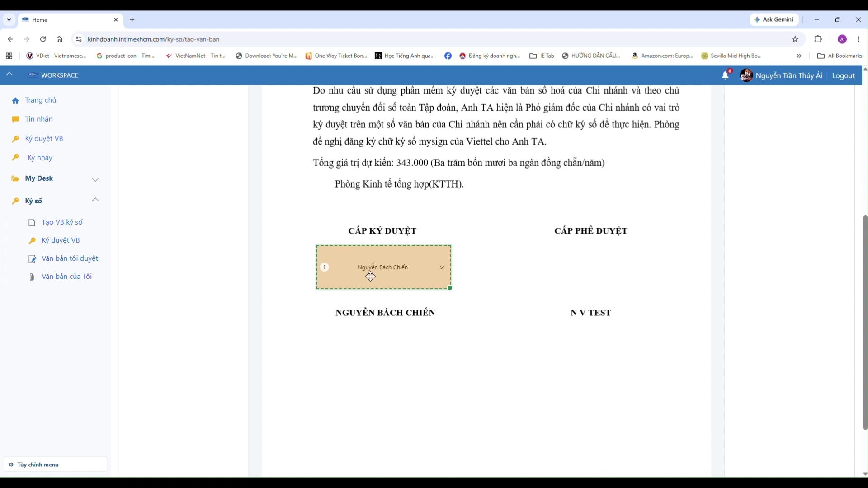Open WORKSPACE logo link
Image resolution: width=868 pixels, height=488 pixels.
pos(53,75)
